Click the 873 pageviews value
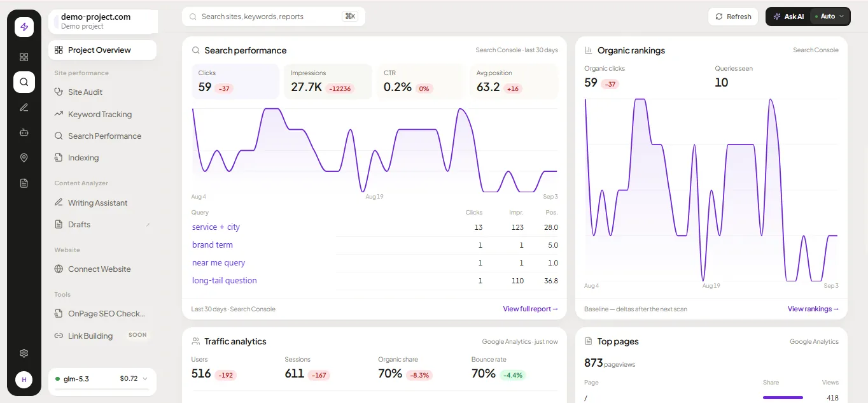Screen dimensions: 868x403 [x=594, y=363]
